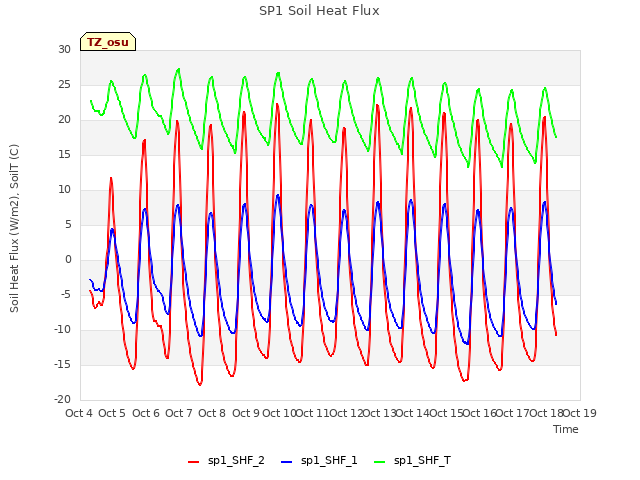Toggle the sp1_SHF_1 legend entry

coord(319,461)
